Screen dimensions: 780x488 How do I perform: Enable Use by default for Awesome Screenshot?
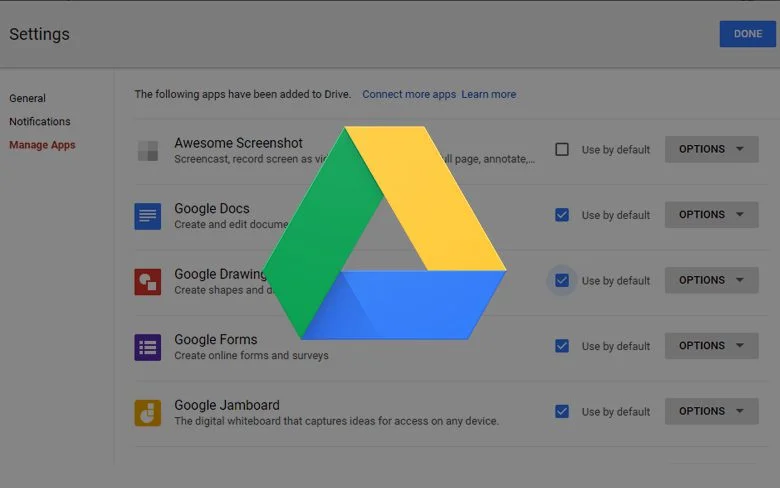click(562, 150)
